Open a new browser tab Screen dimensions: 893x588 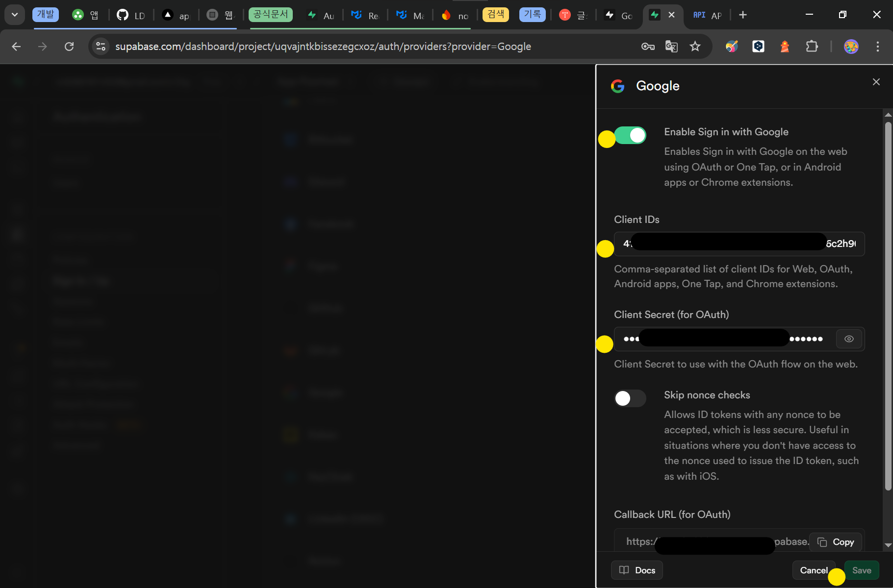coord(743,15)
